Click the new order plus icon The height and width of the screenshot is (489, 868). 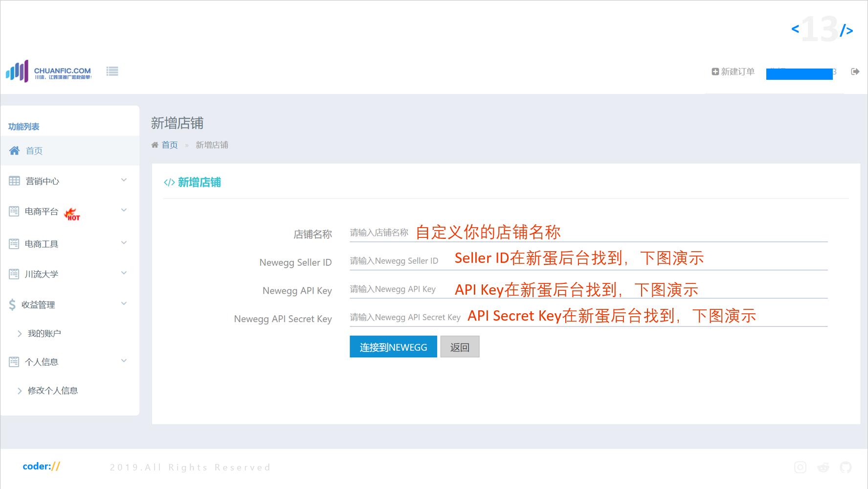click(715, 71)
